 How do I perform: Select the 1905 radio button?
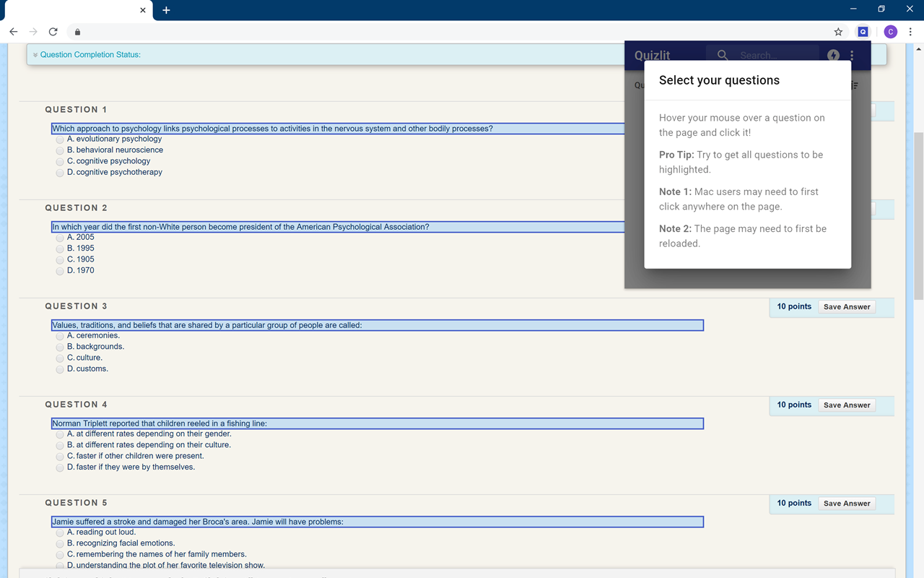[60, 260]
